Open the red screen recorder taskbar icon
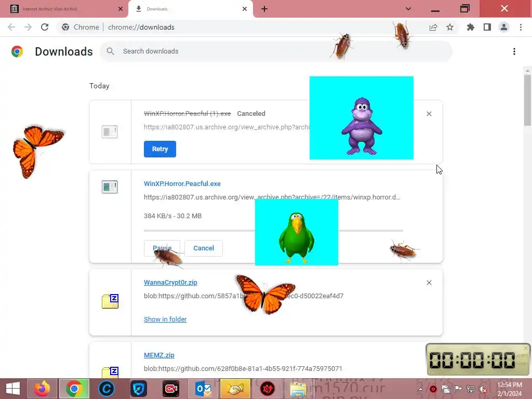 click(171, 389)
